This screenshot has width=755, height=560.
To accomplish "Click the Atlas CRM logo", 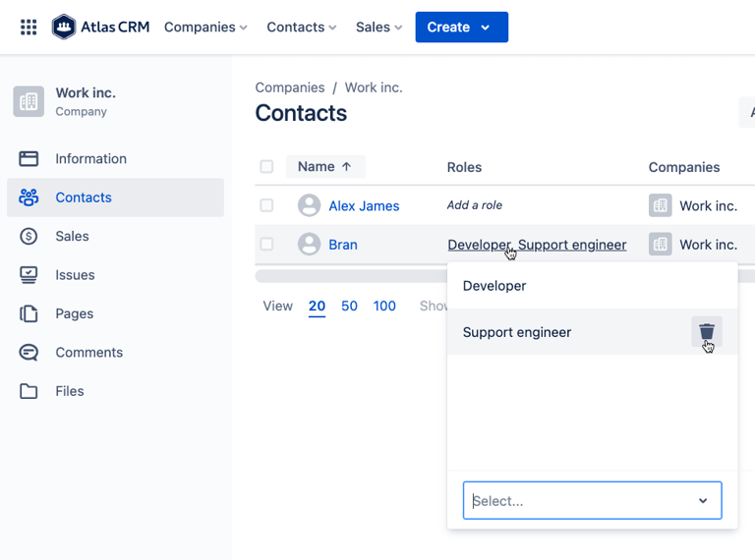I will tap(101, 28).
